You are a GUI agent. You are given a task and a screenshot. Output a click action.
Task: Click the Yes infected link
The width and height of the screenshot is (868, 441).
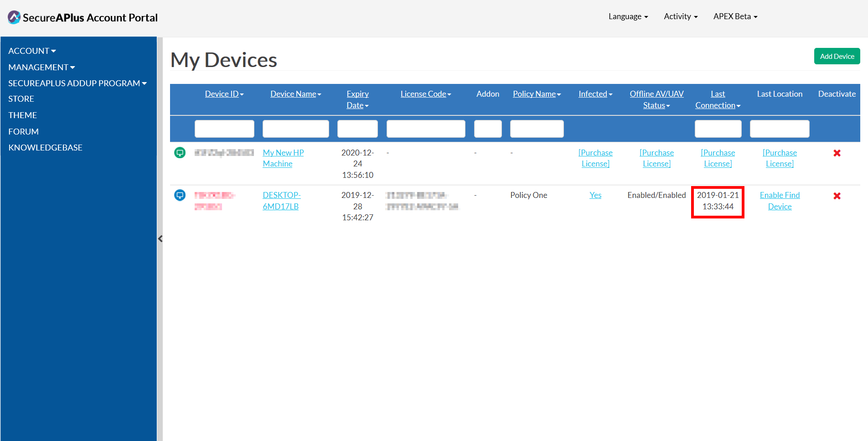click(595, 195)
